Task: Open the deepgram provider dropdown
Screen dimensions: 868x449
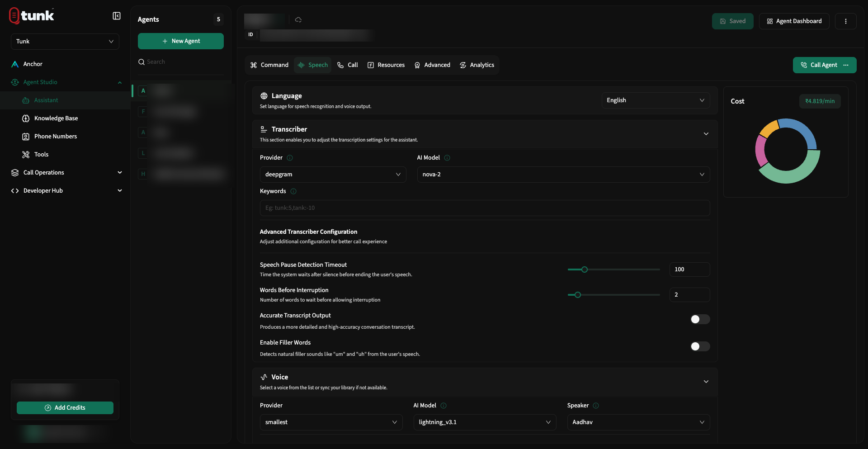Action: pyautogui.click(x=333, y=175)
